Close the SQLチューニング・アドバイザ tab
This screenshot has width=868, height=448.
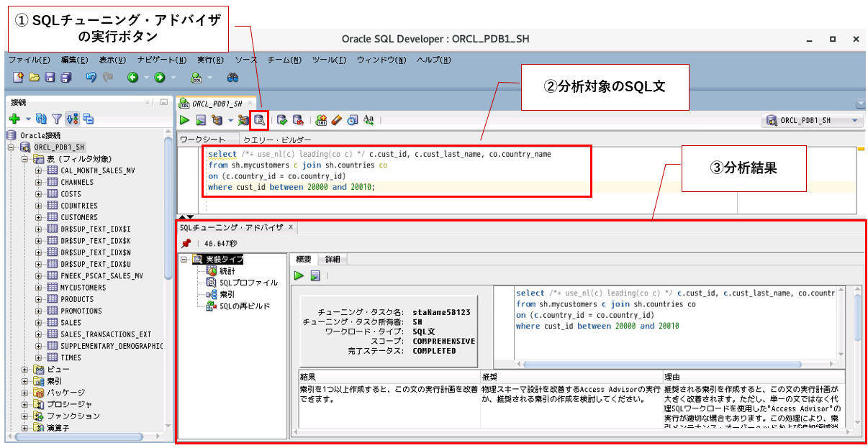tap(291, 227)
